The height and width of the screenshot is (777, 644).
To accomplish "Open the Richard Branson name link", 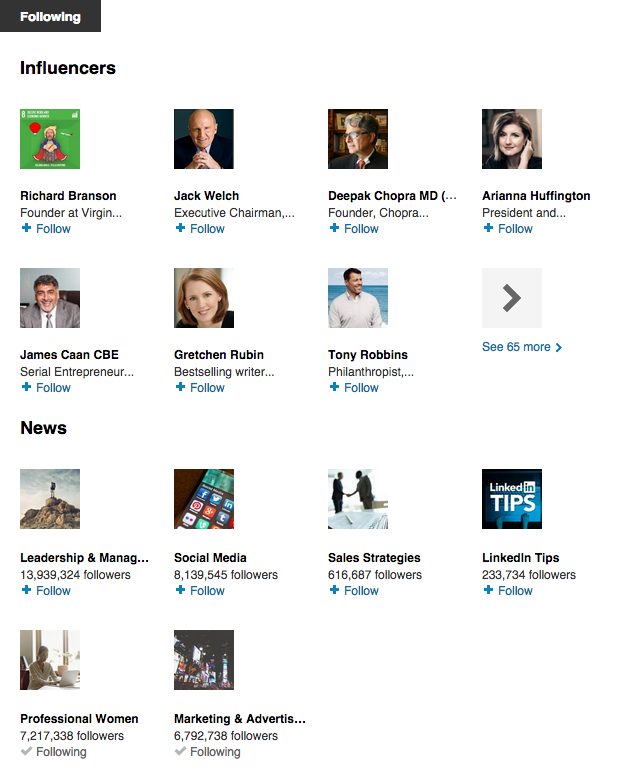I will click(x=68, y=196).
